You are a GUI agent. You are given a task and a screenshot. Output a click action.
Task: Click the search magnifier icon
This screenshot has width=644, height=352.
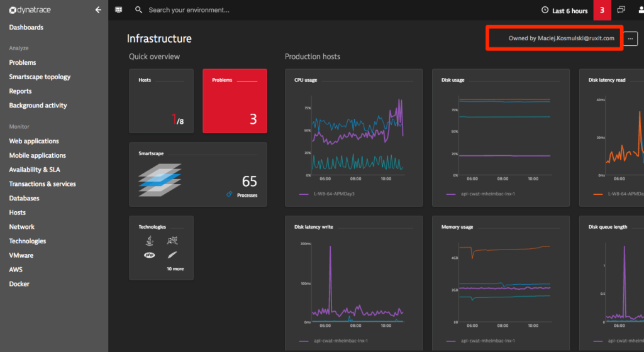pos(138,10)
